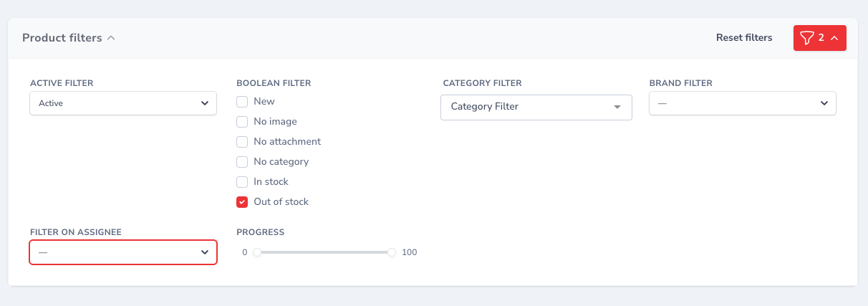This screenshot has width=868, height=306.
Task: Click the chevron arrow in Brand Filter
Action: coord(824,104)
